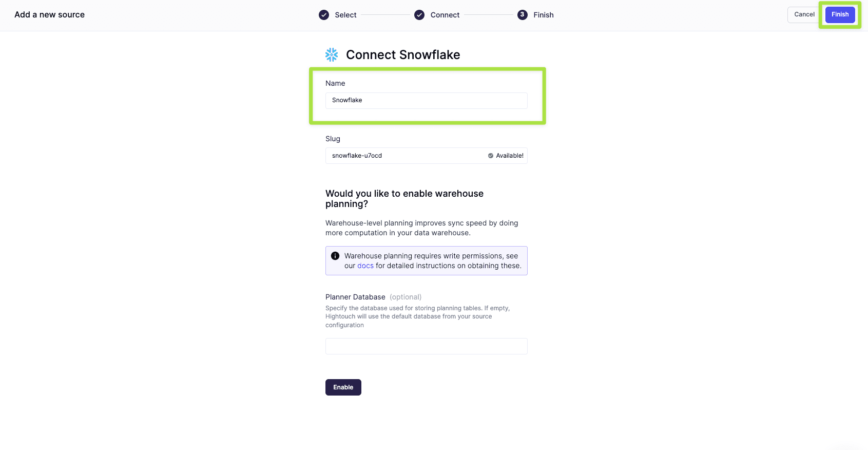Screen dimensions: 868x450
Task: Focus the Planner Database input box
Action: [426, 346]
